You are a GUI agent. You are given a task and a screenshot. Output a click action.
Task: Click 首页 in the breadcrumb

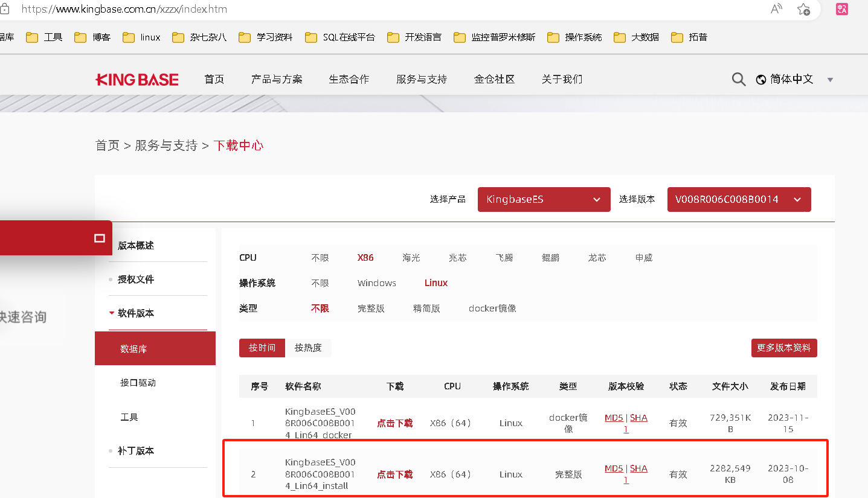[x=108, y=145]
